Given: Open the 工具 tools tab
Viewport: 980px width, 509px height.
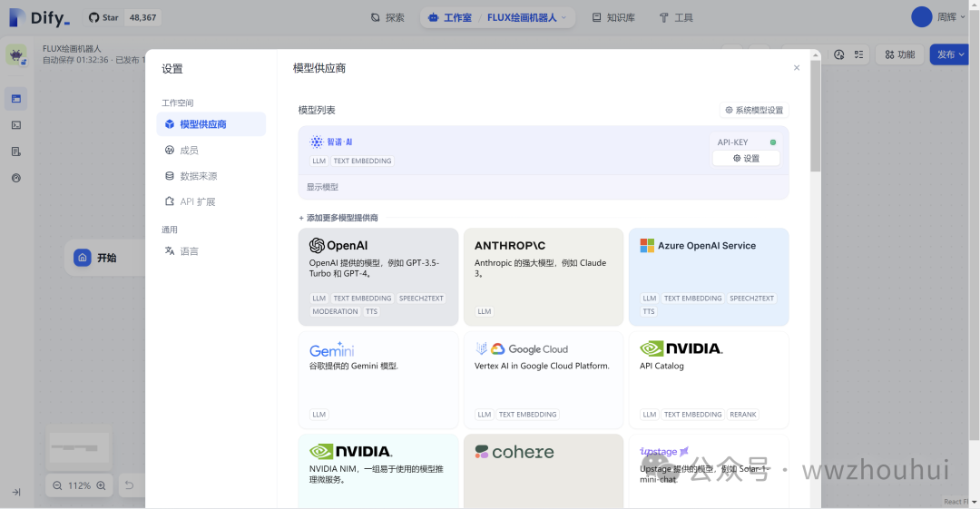Looking at the screenshot, I should (x=676, y=17).
